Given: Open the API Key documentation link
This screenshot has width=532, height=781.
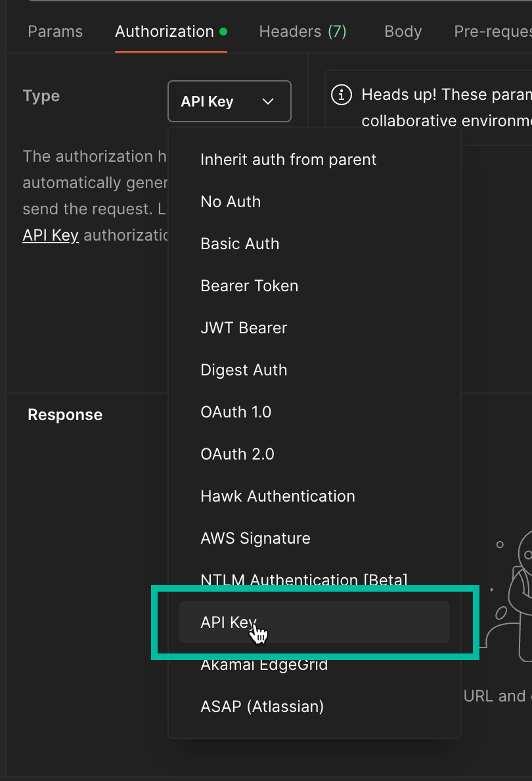Looking at the screenshot, I should pyautogui.click(x=51, y=235).
